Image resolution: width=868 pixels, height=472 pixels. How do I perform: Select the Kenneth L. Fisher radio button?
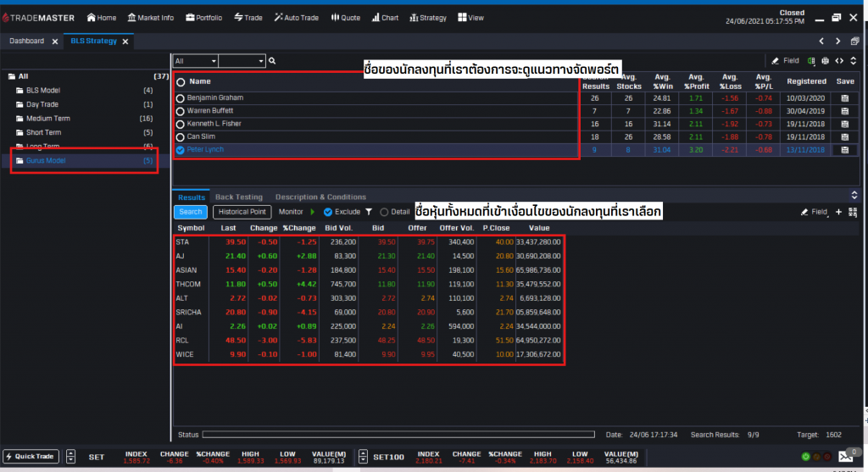(x=180, y=125)
